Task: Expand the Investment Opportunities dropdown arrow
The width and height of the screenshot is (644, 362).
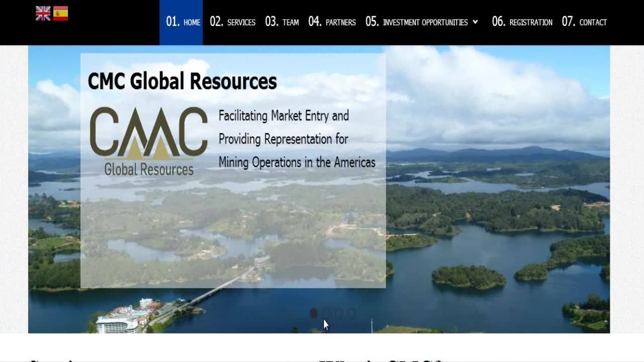Action: tap(475, 22)
